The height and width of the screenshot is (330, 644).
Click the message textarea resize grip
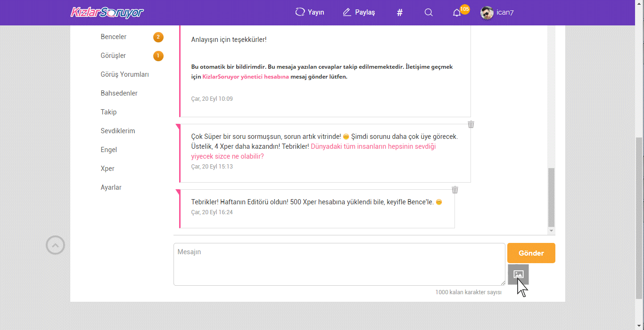pos(503,283)
